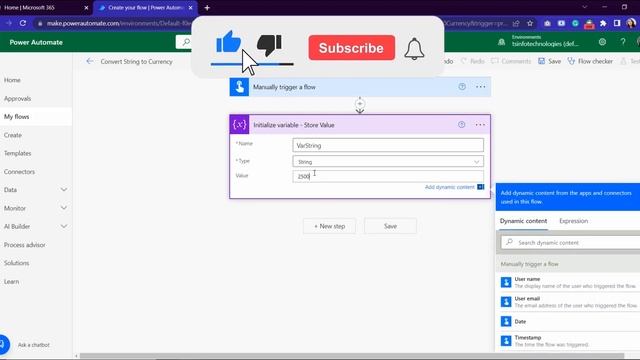Click the like-bar progress under thumbs
Screen dimensions: 640x360
click(x=252, y=64)
